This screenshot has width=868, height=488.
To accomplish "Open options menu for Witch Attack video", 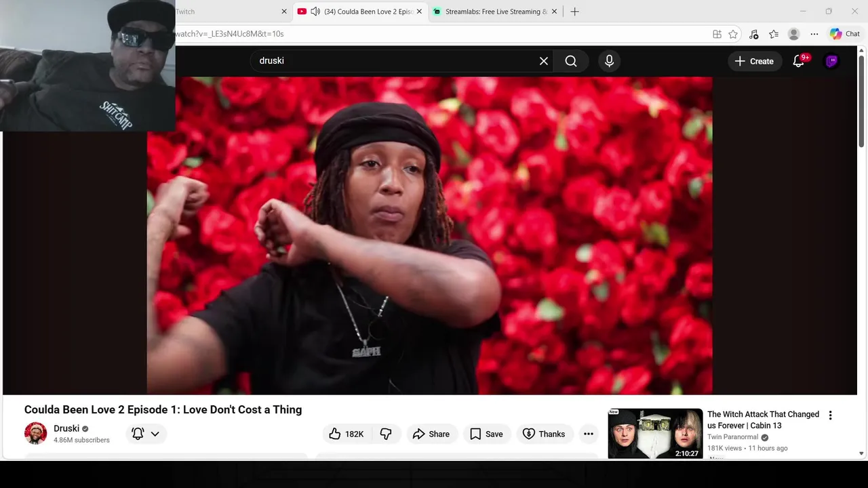I will (830, 415).
